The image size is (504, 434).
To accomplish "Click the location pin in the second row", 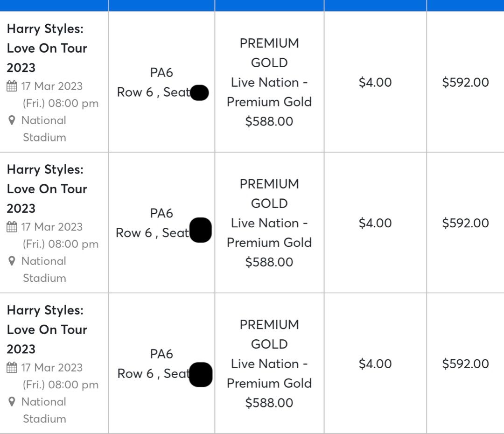I will click(x=12, y=261).
